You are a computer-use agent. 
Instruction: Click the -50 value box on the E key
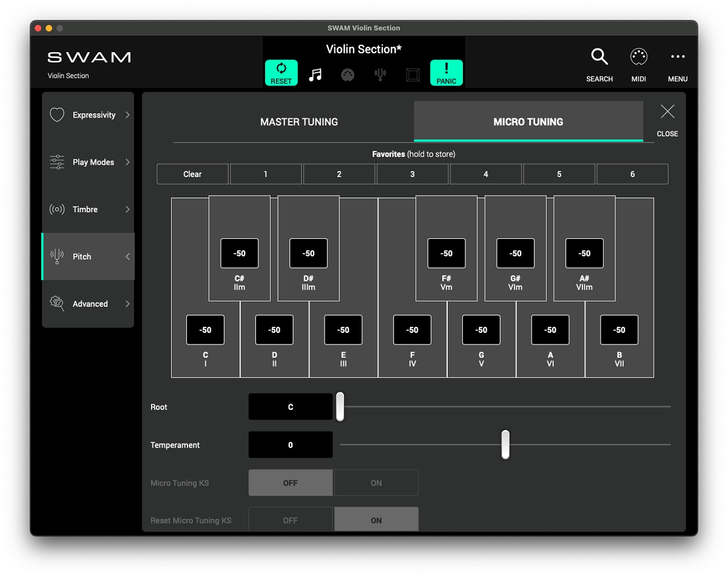tap(343, 330)
